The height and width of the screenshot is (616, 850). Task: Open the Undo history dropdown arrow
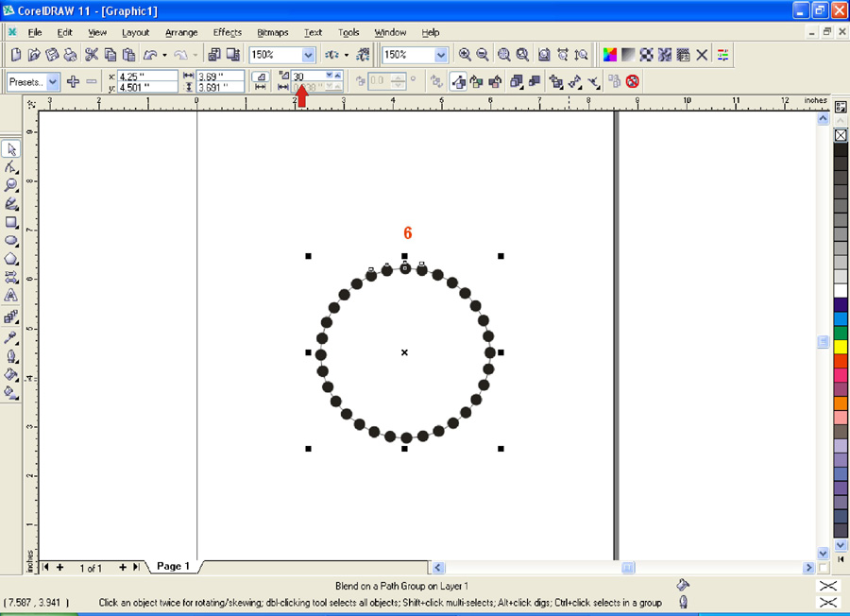pyautogui.click(x=164, y=55)
